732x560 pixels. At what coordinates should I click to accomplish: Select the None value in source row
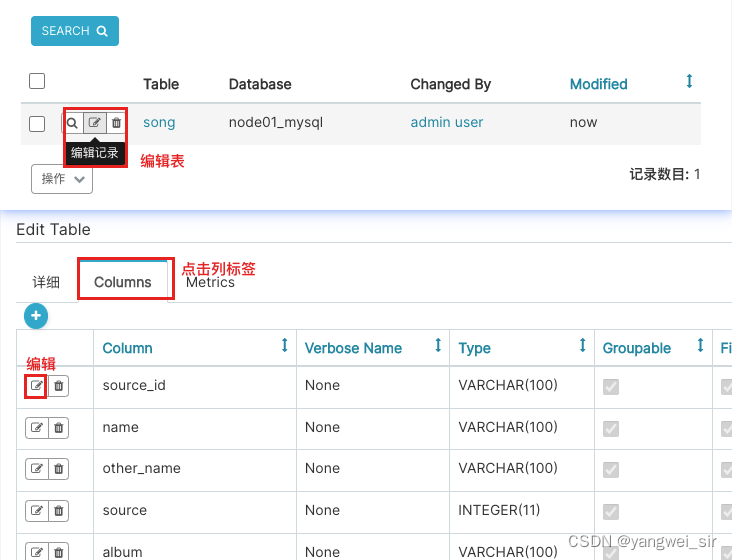tap(322, 510)
